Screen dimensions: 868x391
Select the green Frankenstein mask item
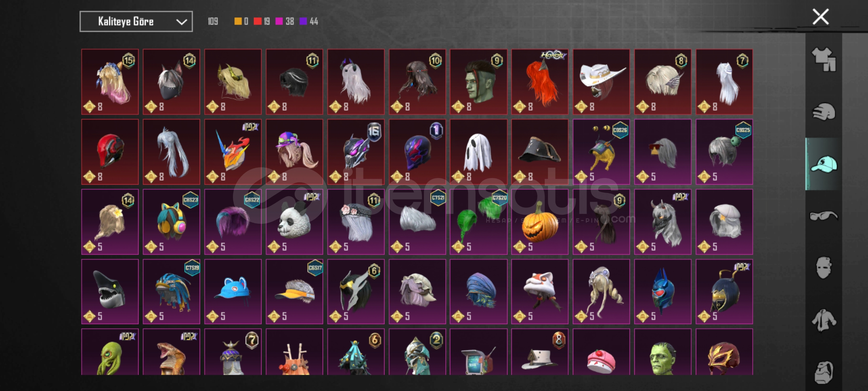(x=663, y=352)
